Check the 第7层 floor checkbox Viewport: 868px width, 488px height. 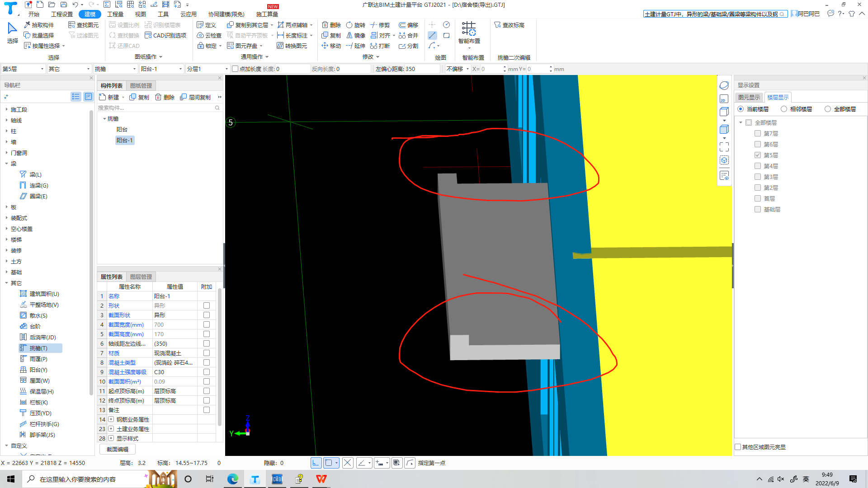pos(758,133)
